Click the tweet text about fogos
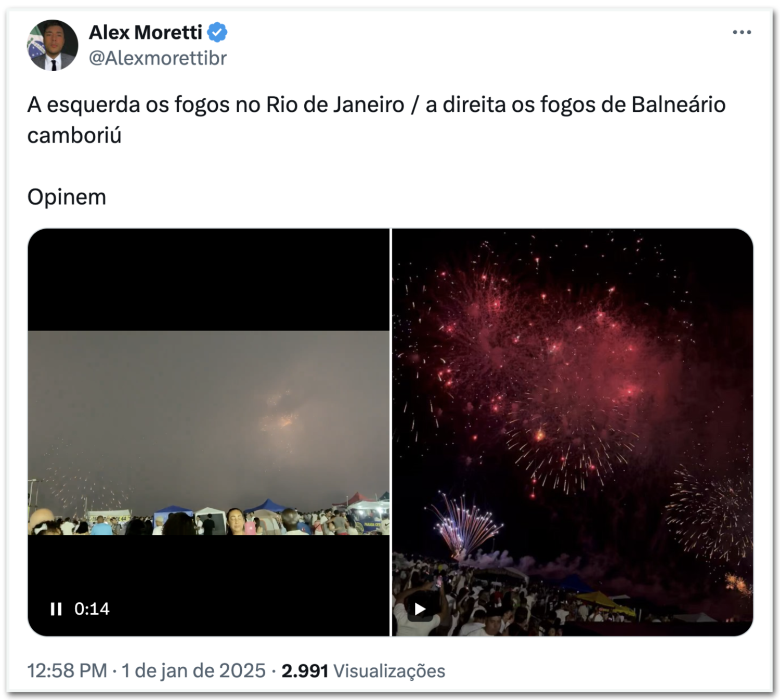Viewport: 780px width, 700px height. pos(376,120)
